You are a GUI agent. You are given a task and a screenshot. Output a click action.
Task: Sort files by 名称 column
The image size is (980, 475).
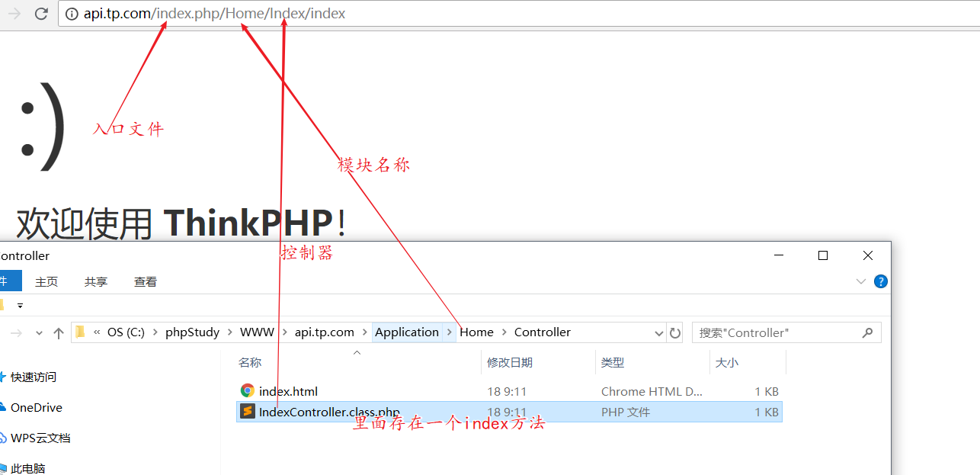[250, 363]
